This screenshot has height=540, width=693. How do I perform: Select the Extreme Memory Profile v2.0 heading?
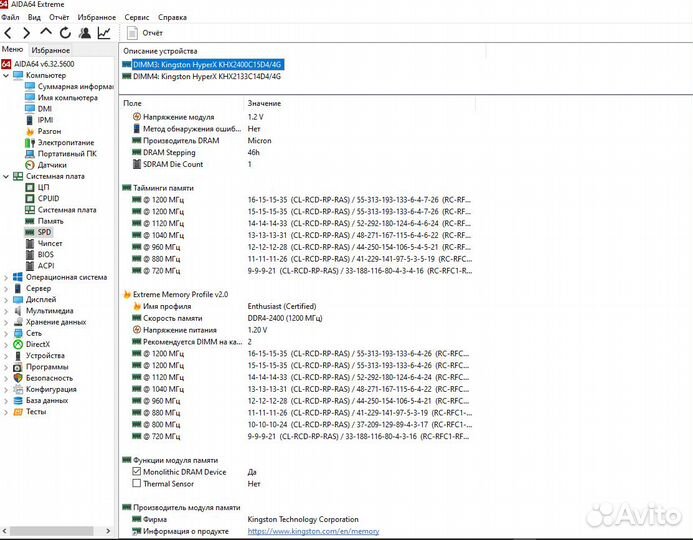[180, 294]
